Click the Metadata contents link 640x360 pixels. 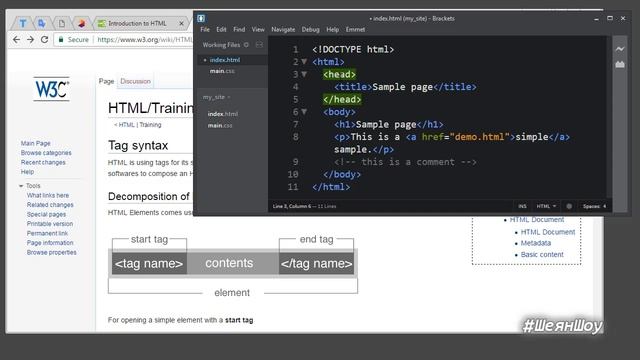click(x=536, y=243)
